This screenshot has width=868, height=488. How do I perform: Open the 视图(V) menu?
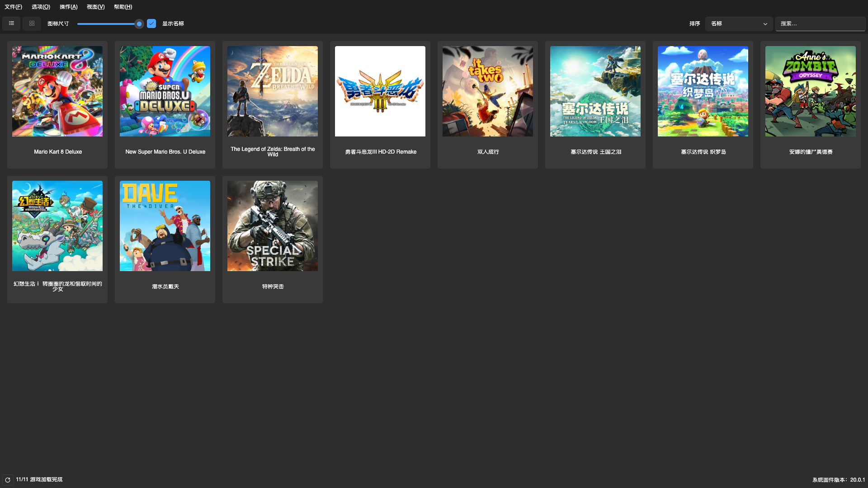tap(95, 7)
